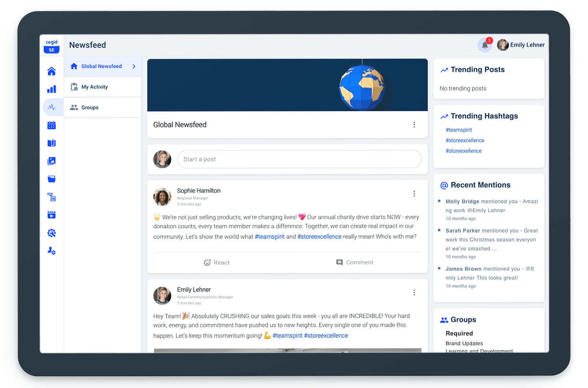Screen dimensions: 588x388
Task: Select Groups in the side menu
Action: tap(90, 107)
